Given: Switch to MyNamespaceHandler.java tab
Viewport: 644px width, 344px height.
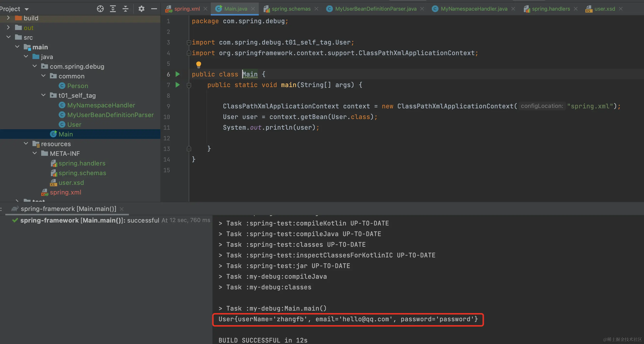Looking at the screenshot, I should (x=474, y=9).
